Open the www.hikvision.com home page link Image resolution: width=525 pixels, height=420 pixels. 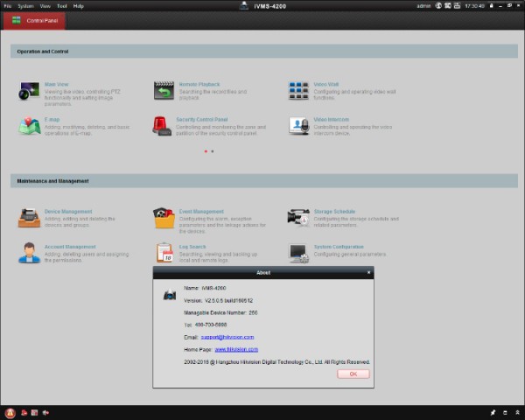pyautogui.click(x=236, y=349)
